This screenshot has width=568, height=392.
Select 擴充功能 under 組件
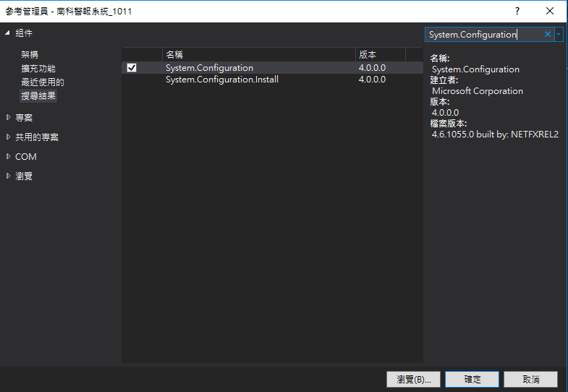tap(38, 69)
